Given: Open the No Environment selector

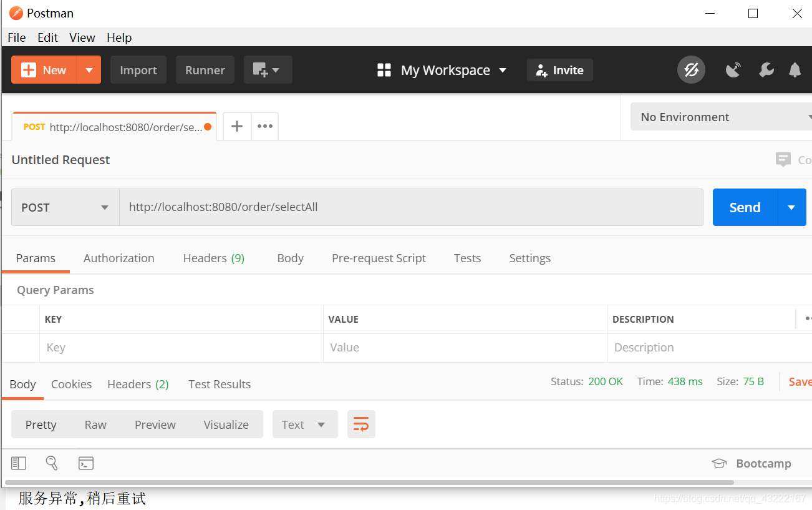Looking at the screenshot, I should coord(722,117).
